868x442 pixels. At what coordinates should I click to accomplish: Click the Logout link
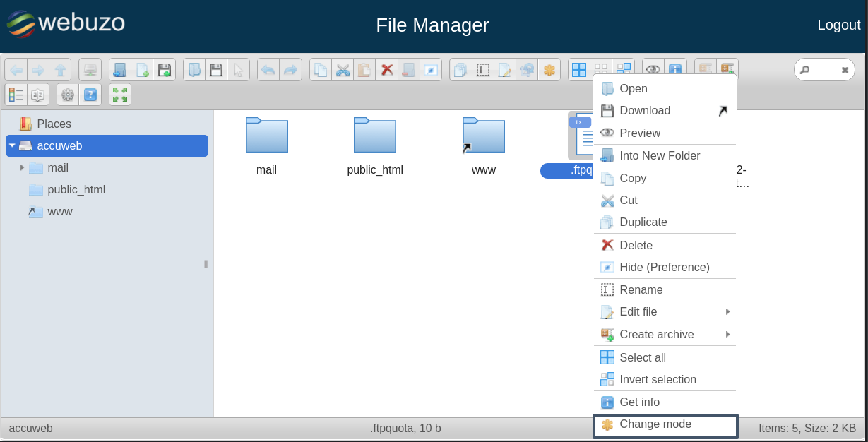click(838, 25)
